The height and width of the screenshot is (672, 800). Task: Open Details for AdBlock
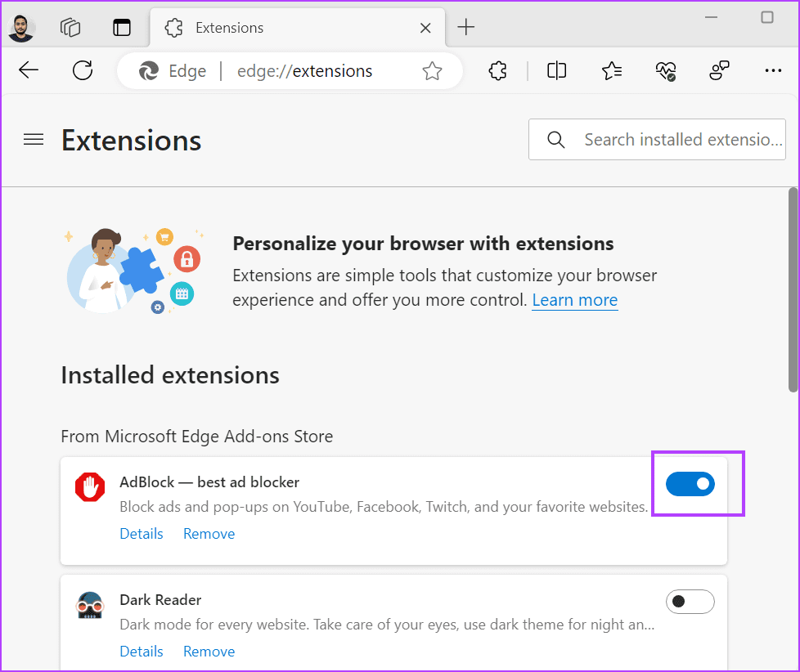click(x=142, y=534)
